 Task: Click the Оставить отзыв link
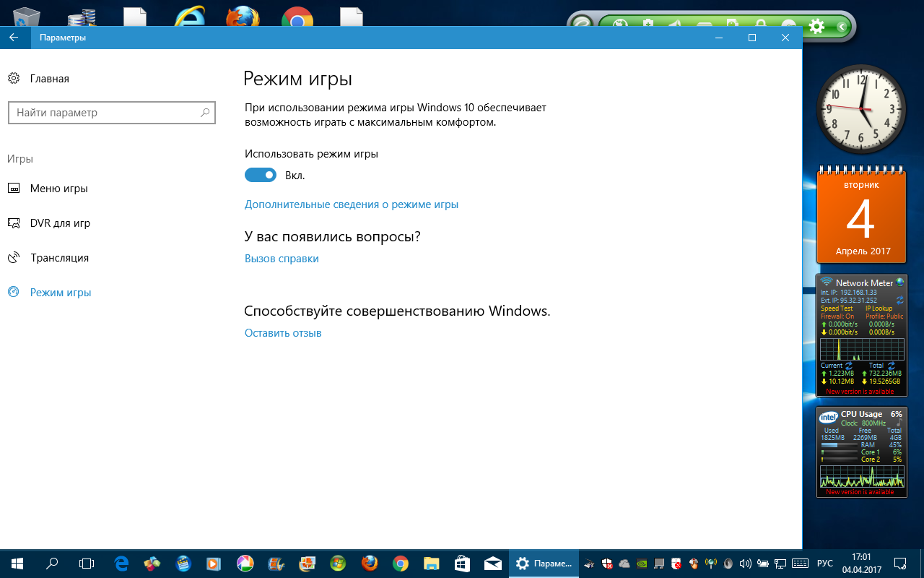point(283,333)
